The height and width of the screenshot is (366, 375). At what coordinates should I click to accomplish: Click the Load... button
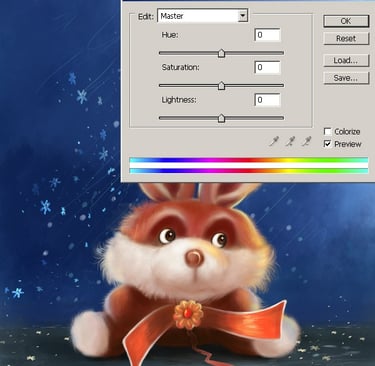(346, 60)
